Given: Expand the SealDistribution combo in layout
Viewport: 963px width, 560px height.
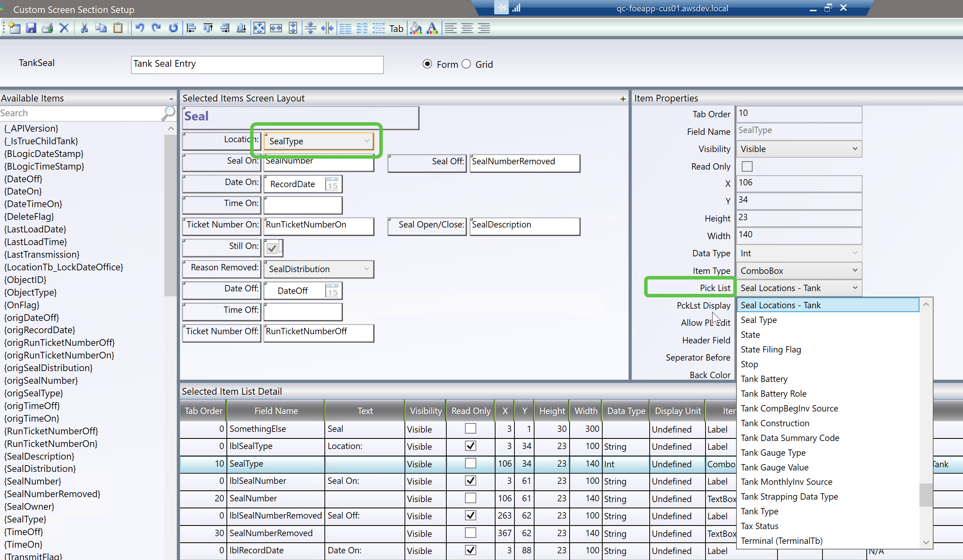Looking at the screenshot, I should pyautogui.click(x=366, y=269).
